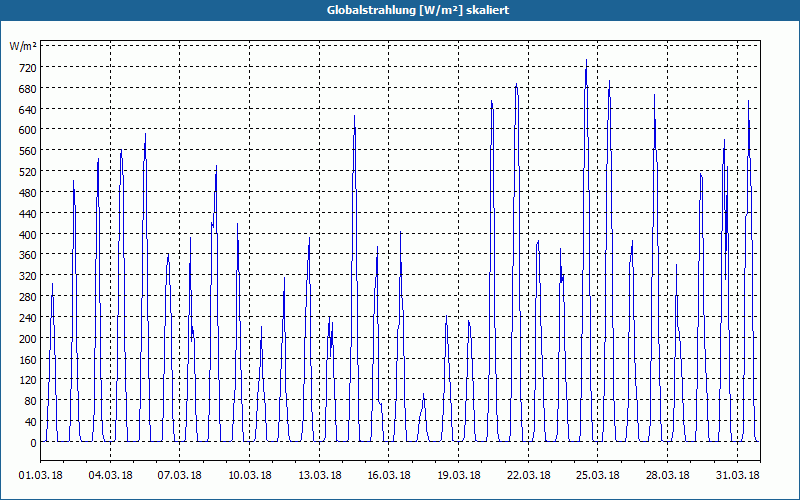Screen dimensions: 800x500
Task: Click the 400 y-axis value
Action: [x=28, y=235]
